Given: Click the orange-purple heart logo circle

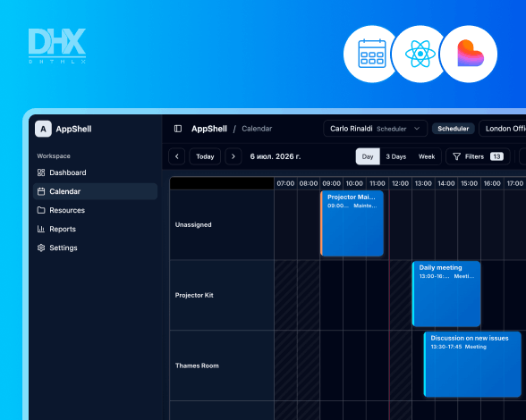Looking at the screenshot, I should tap(469, 54).
